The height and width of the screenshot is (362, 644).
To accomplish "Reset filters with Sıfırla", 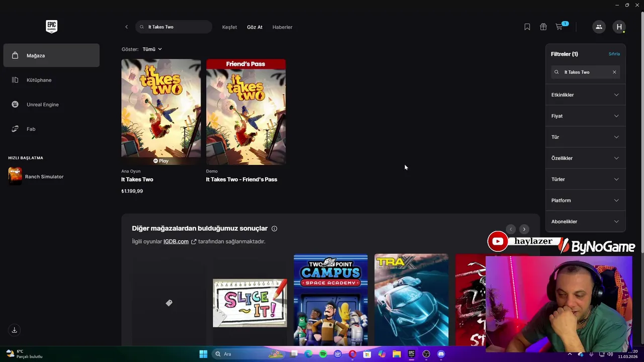I will (614, 54).
